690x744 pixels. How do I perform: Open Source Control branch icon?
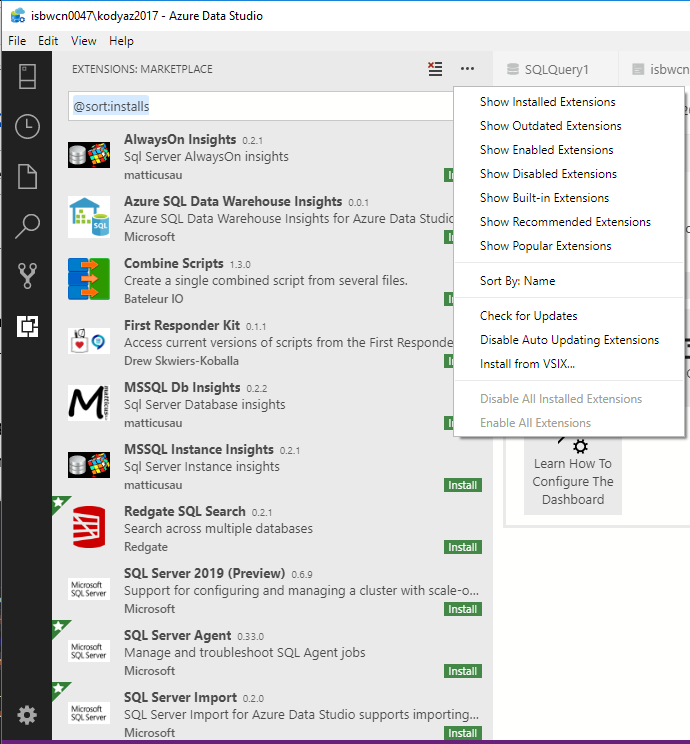[27, 276]
